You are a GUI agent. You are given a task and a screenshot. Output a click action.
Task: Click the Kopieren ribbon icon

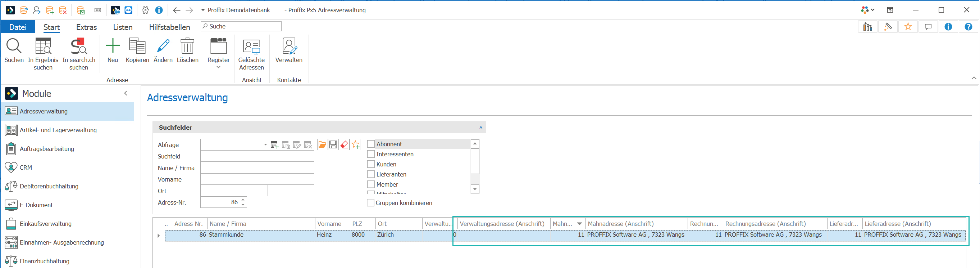[x=137, y=46]
